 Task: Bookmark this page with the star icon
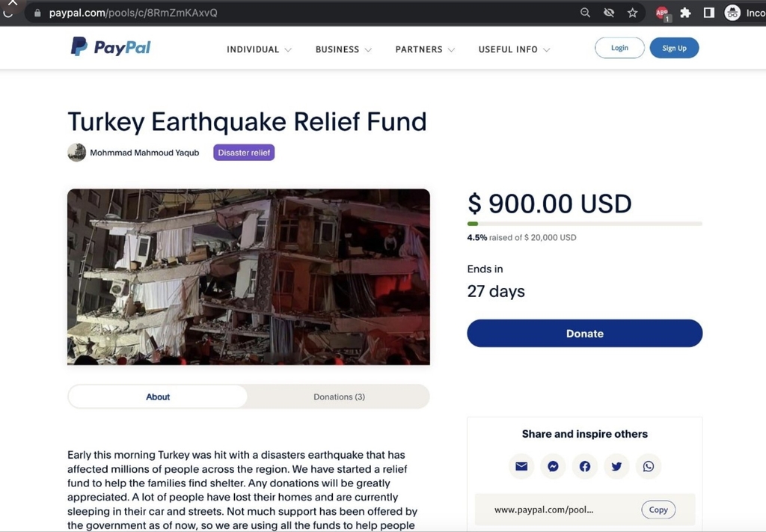(633, 13)
